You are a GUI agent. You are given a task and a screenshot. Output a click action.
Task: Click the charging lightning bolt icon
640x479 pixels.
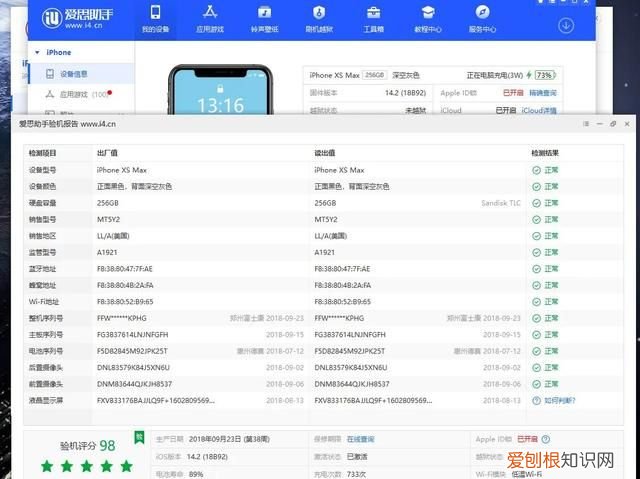[529, 75]
